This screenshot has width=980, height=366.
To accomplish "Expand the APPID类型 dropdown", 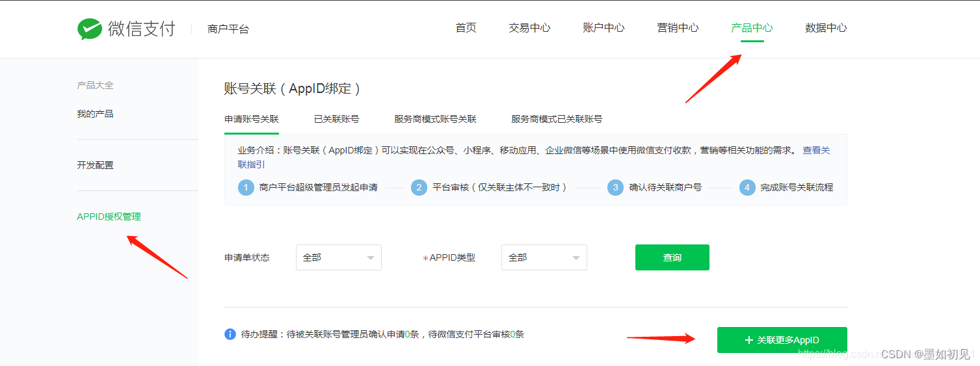I will [x=544, y=257].
